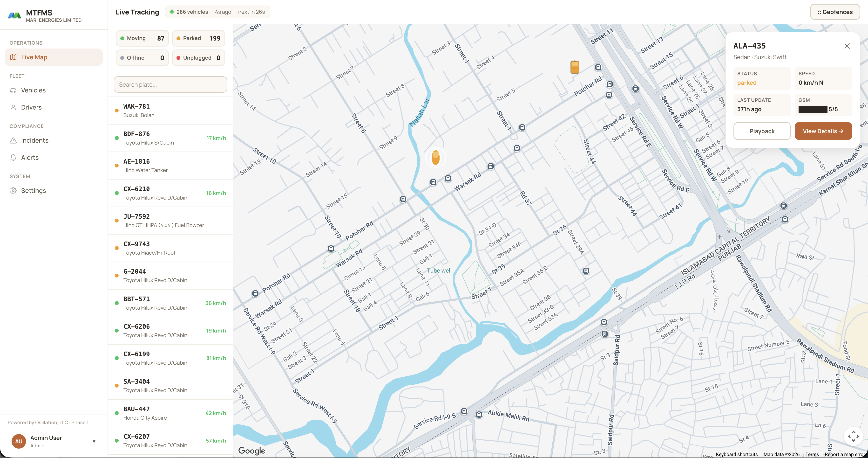This screenshot has height=458, width=868.
Task: Click the MTFMS logo icon
Action: (x=14, y=15)
